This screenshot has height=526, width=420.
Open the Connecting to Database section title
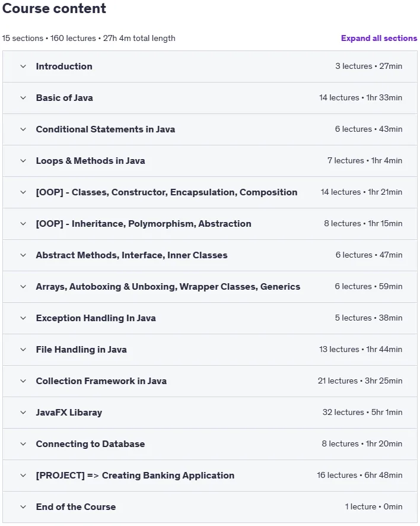click(91, 444)
